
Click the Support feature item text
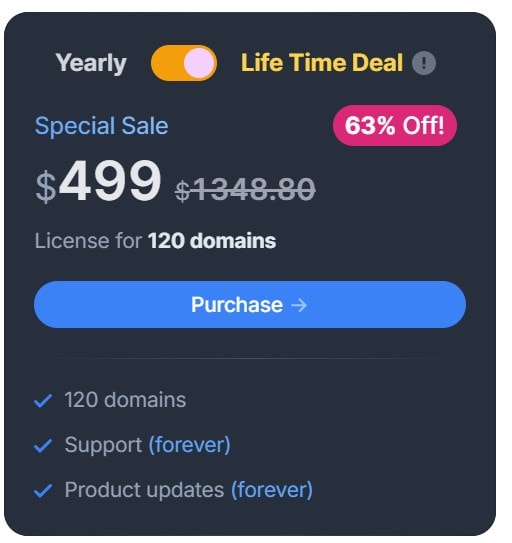pos(103,445)
